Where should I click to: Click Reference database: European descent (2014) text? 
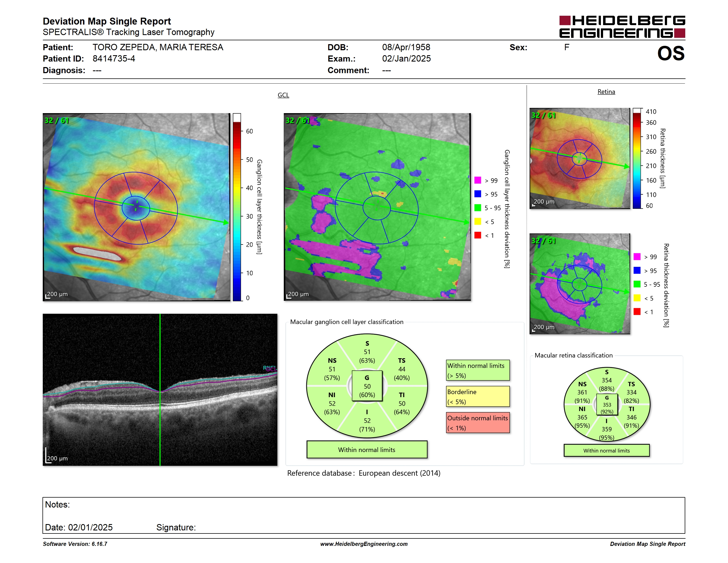tap(364, 473)
